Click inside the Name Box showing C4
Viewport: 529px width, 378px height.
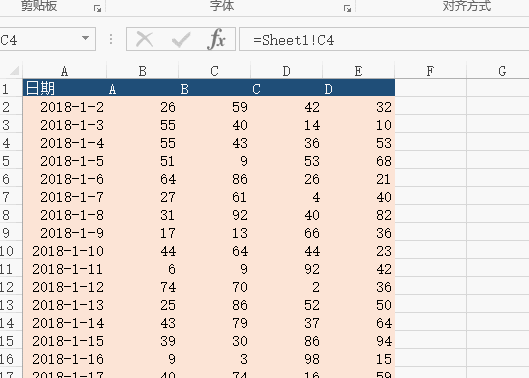(x=39, y=39)
